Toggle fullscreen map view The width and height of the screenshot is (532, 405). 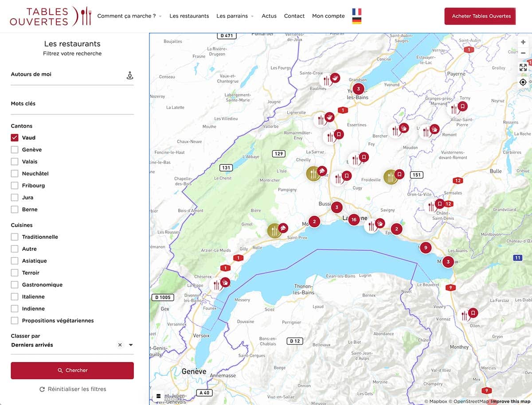pyautogui.click(x=523, y=67)
